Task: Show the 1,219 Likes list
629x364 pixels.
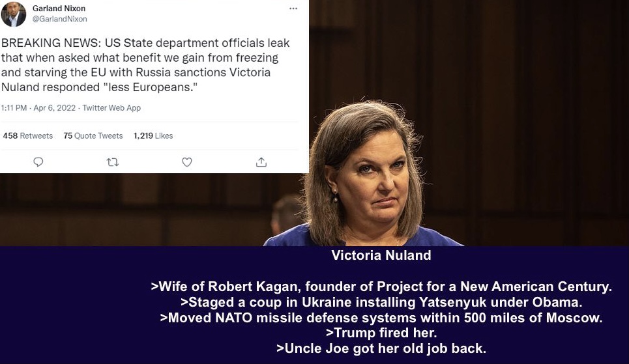Action: click(153, 136)
